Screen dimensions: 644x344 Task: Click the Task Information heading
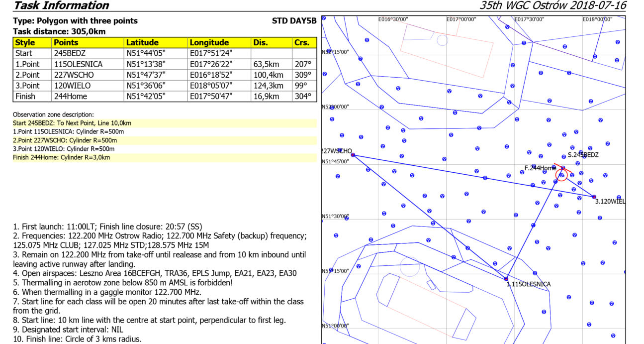tap(61, 5)
